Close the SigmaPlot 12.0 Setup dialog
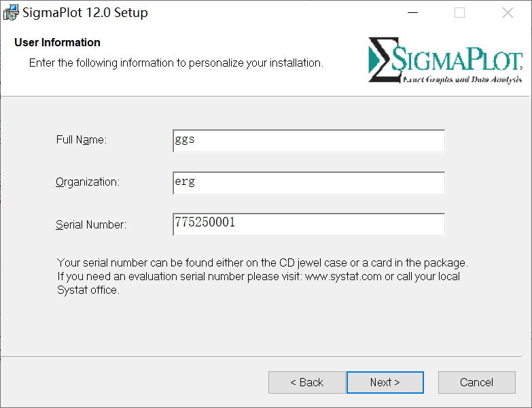The width and height of the screenshot is (532, 408). (508, 12)
